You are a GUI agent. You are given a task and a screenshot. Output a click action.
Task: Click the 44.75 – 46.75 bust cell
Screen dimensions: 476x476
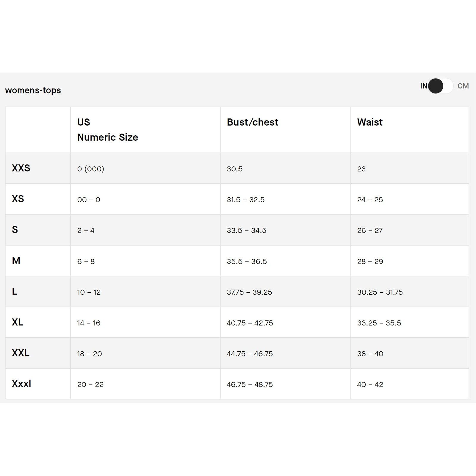click(250, 354)
